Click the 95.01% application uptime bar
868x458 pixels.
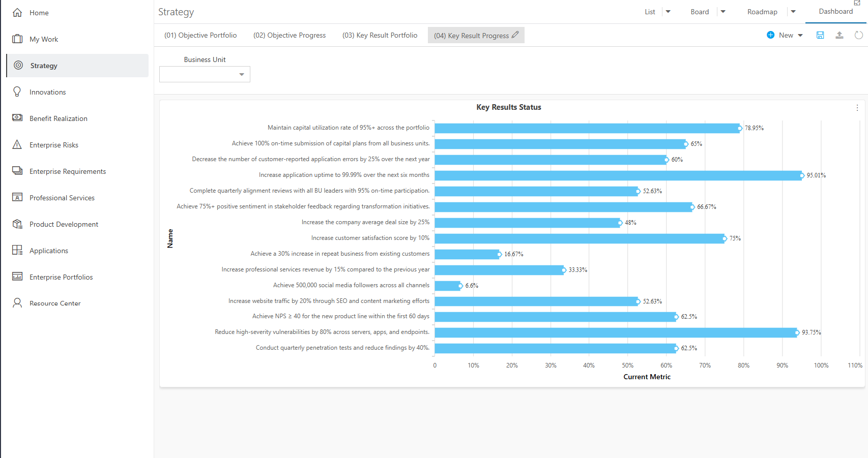[x=618, y=175]
